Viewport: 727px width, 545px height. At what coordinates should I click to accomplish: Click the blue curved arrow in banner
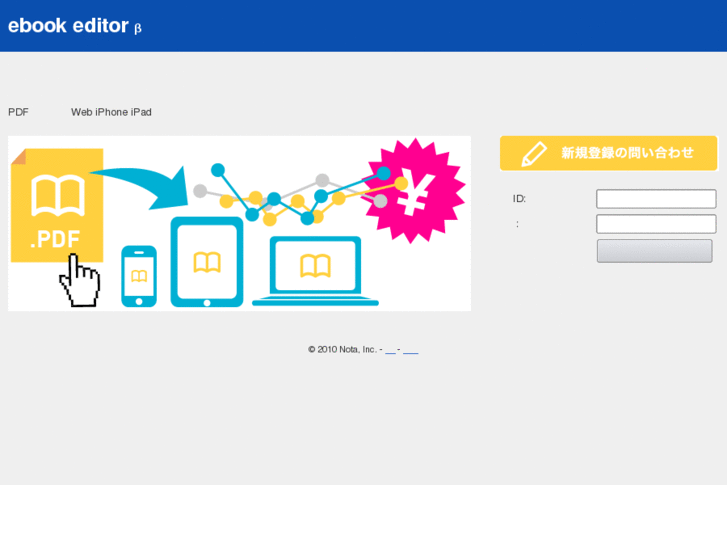pos(140,187)
